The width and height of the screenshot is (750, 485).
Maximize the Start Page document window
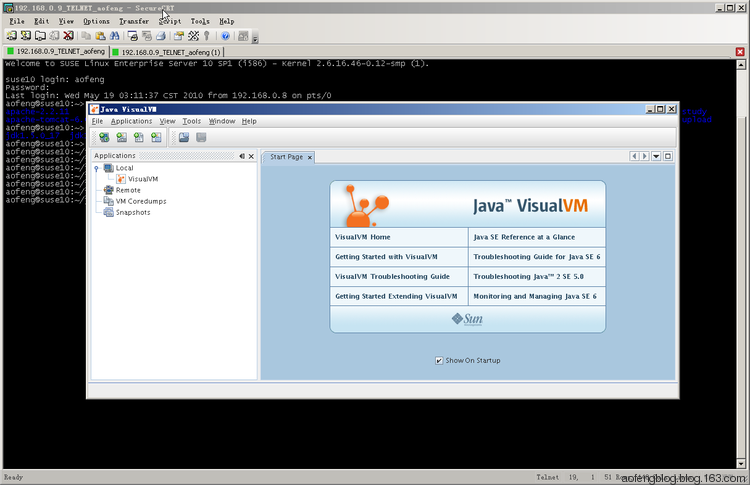[x=668, y=156]
